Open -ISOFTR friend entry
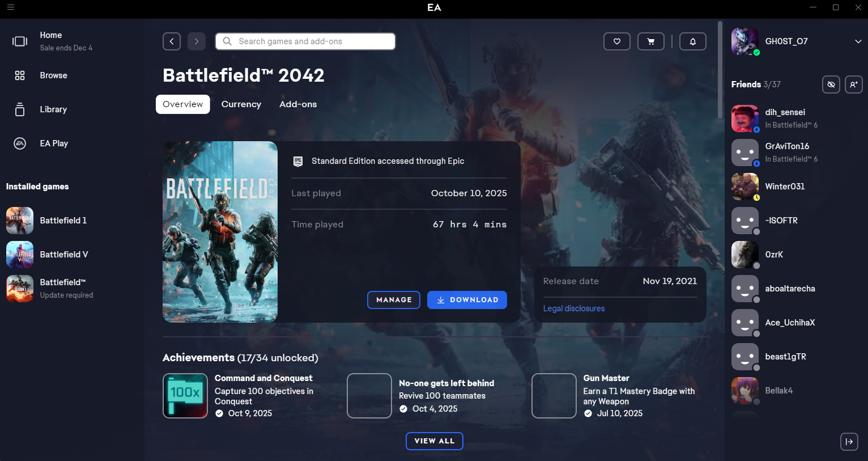 click(797, 221)
